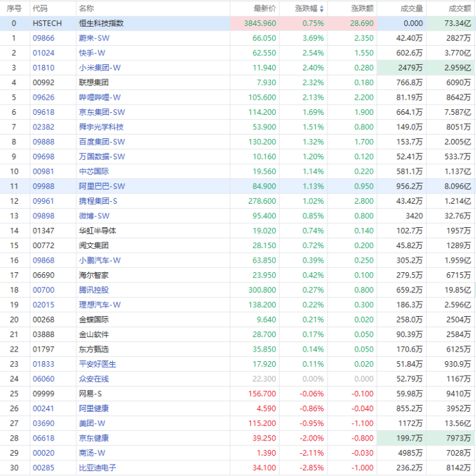The image size is (476, 476).
Task: Open 商汤-W stock link
Action: pos(92,453)
